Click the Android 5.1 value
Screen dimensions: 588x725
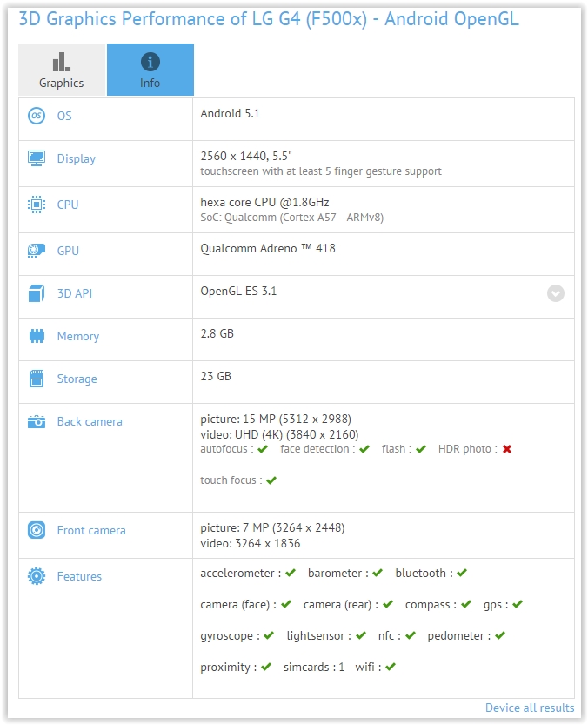click(230, 114)
